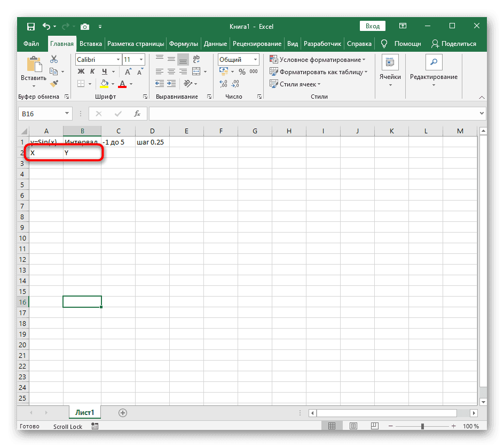Screen dimensions: 504x447
Task: Click the insert function fx icon
Action: tap(137, 114)
